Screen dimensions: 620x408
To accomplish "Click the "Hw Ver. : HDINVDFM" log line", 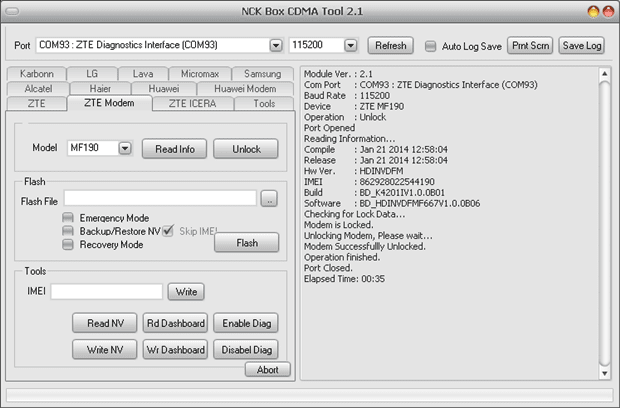I will tap(353, 171).
